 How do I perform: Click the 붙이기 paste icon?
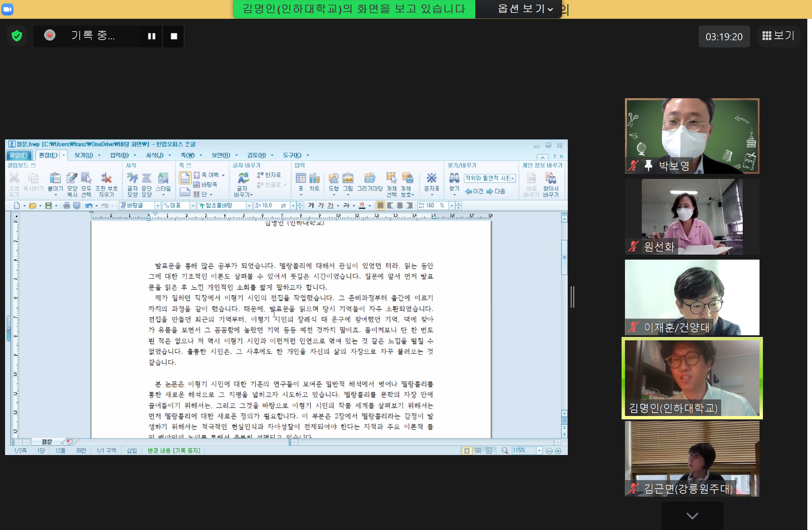(55, 185)
